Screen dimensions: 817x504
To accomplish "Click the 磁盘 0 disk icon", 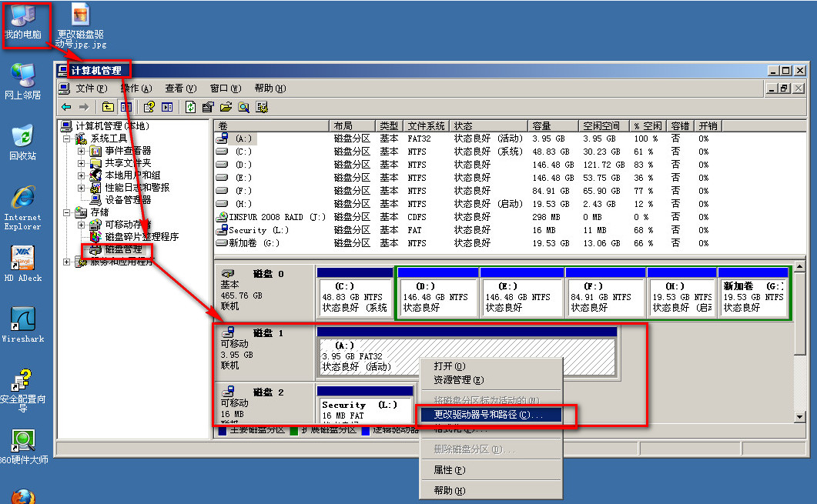I will coord(228,273).
